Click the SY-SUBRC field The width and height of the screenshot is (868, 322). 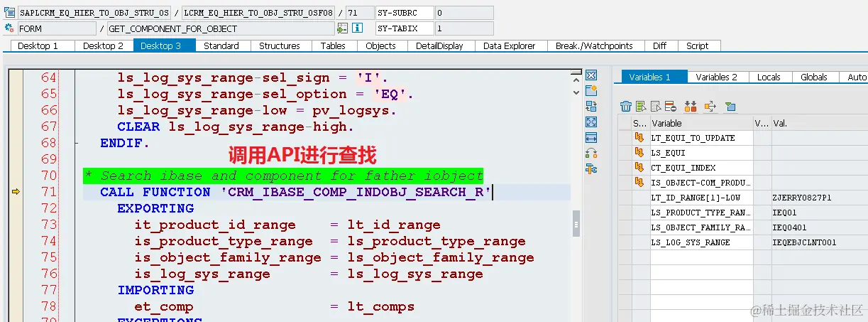coord(404,13)
